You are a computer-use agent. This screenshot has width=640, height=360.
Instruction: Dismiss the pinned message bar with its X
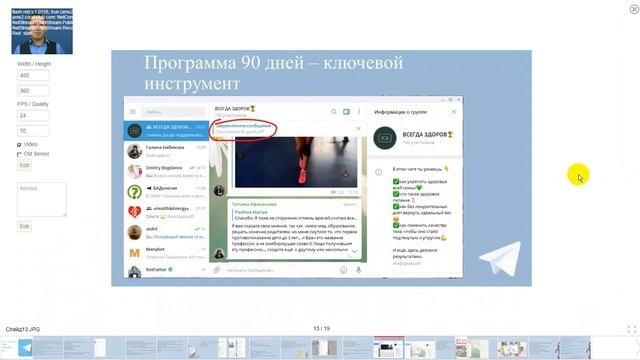click(358, 129)
